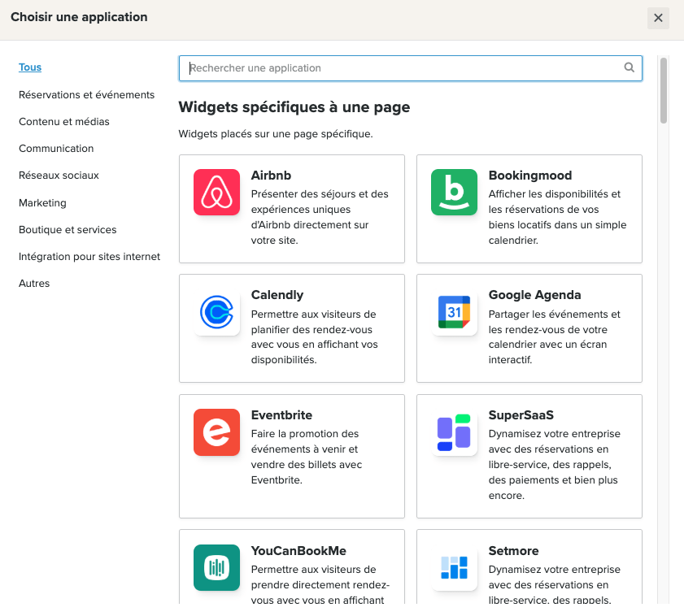Open the Autres category
The height and width of the screenshot is (616, 684).
click(x=34, y=284)
